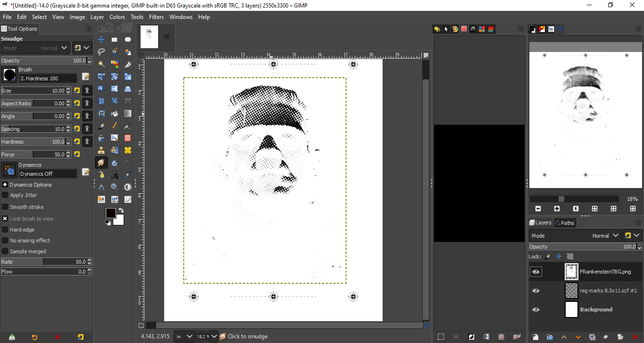644x343 pixels.
Task: Click the black foreground color swatch
Action: click(x=111, y=213)
